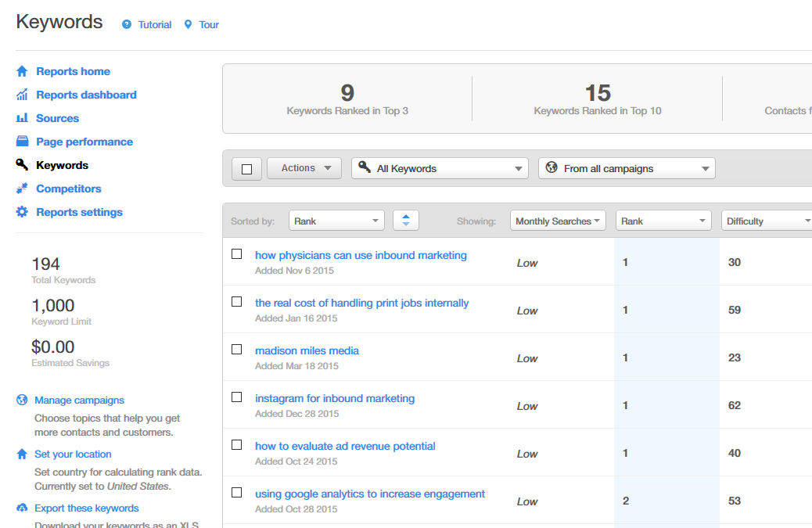Open the Tutorial link
Screen dimensions: 812x528
click(x=155, y=25)
